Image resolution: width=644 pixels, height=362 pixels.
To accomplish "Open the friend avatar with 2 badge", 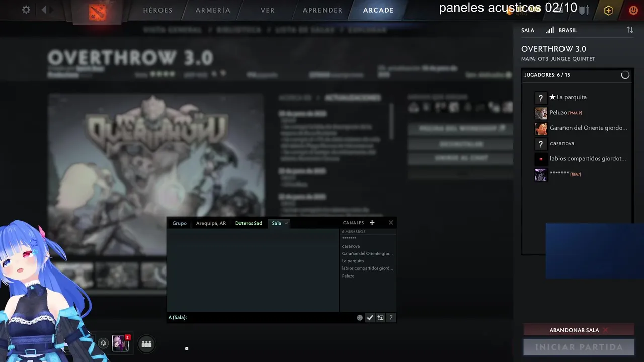I will [120, 343].
